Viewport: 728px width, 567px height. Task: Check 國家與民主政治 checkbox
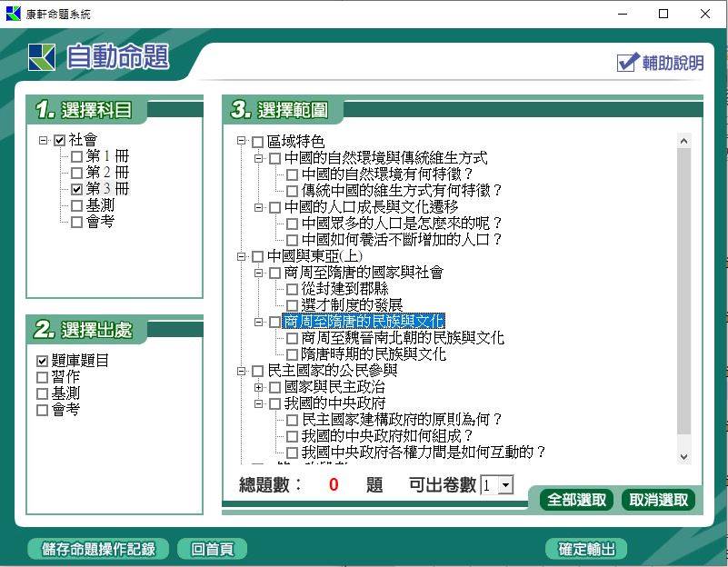tap(274, 387)
